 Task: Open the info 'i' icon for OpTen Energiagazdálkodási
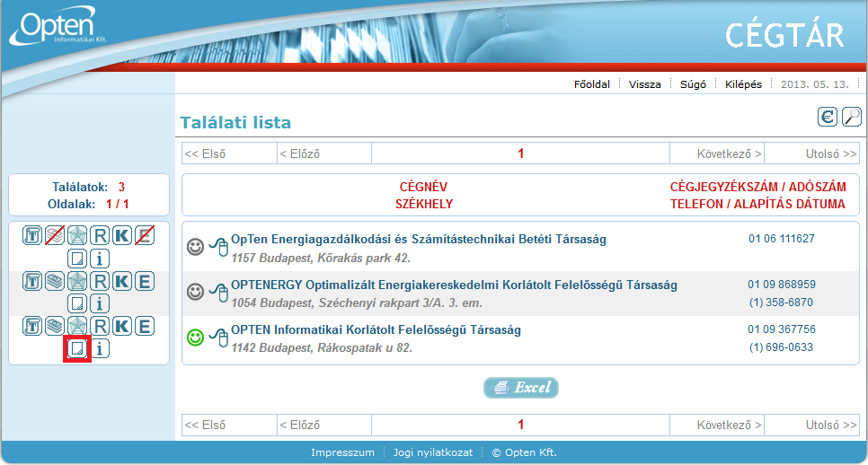[x=100, y=259]
